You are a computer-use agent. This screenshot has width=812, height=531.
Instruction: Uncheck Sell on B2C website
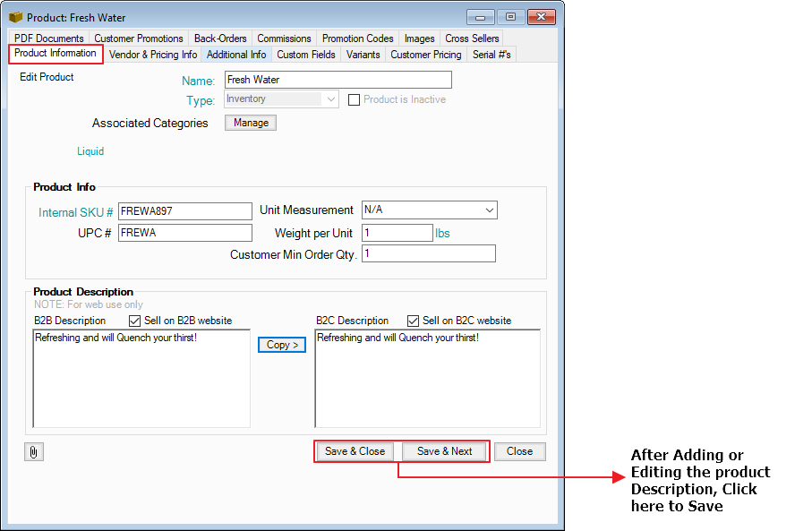tap(414, 321)
